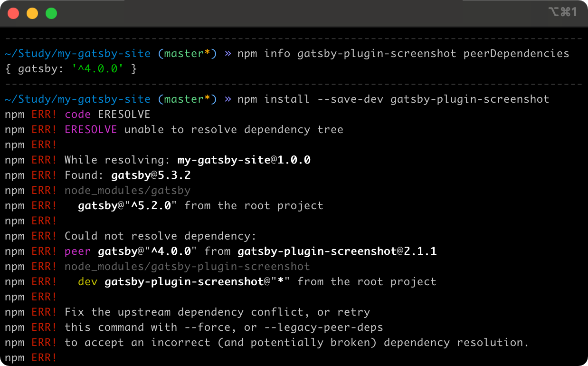This screenshot has height=366, width=588.
Task: Click the red close window button
Action: coord(13,13)
